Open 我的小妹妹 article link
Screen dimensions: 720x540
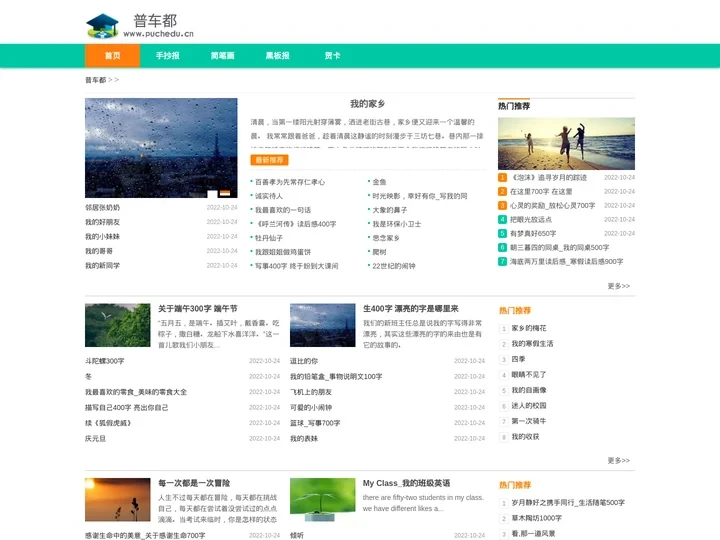(x=102, y=236)
